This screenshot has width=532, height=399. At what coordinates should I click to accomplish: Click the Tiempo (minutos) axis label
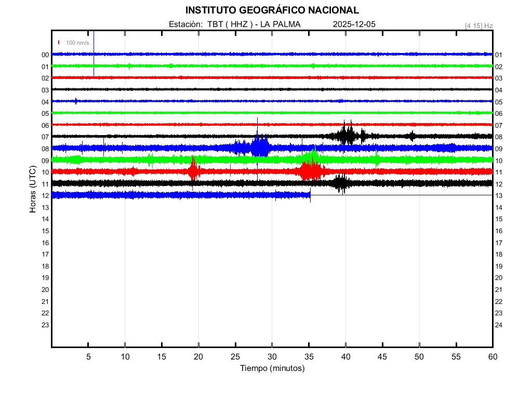[272, 368]
